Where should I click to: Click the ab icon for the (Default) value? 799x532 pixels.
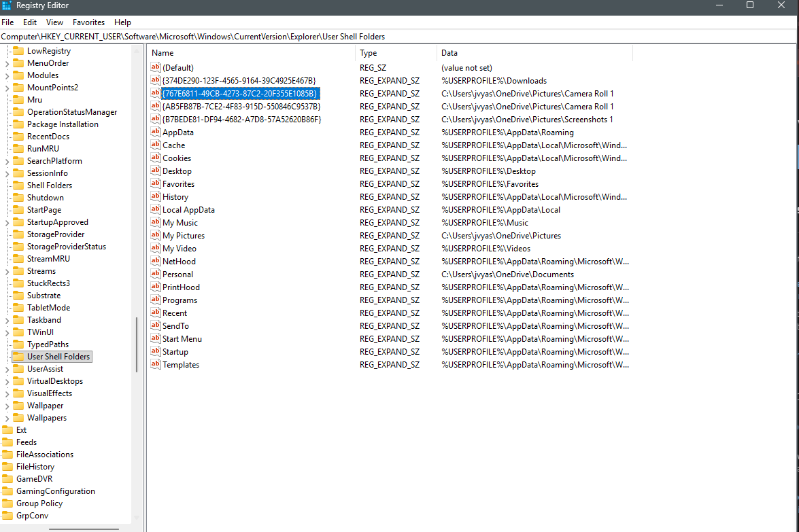pos(156,67)
